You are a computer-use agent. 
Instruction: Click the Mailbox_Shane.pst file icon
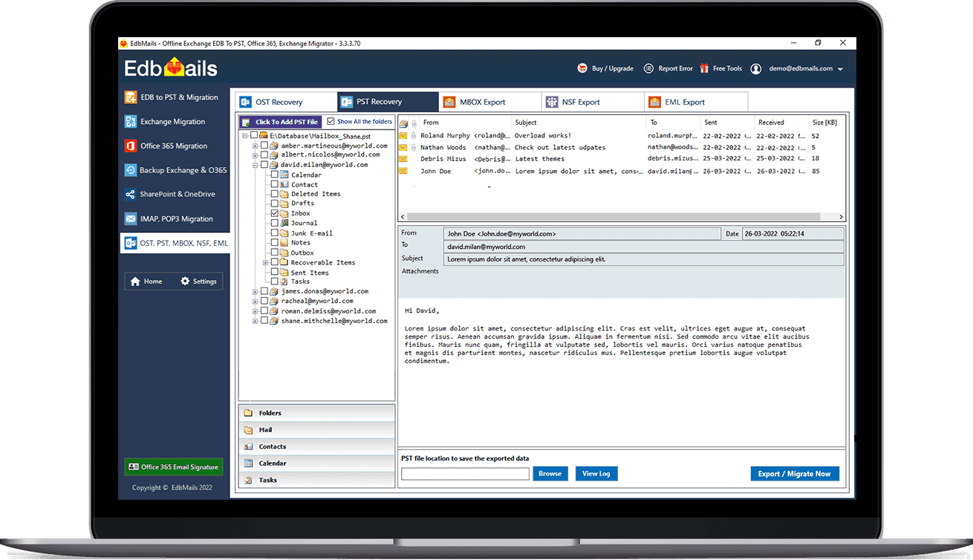pos(264,136)
